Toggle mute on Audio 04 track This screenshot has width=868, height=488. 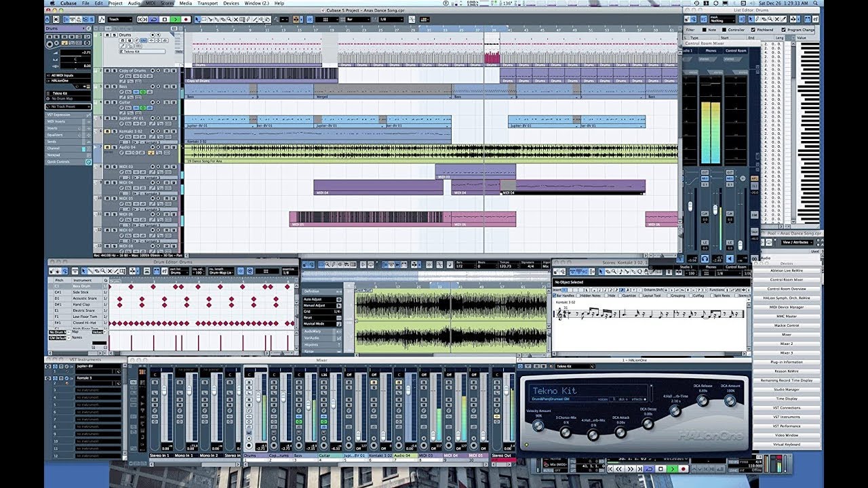pos(107,147)
